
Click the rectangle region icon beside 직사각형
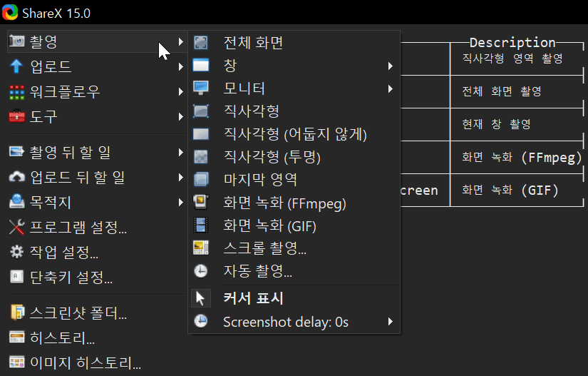[200, 111]
